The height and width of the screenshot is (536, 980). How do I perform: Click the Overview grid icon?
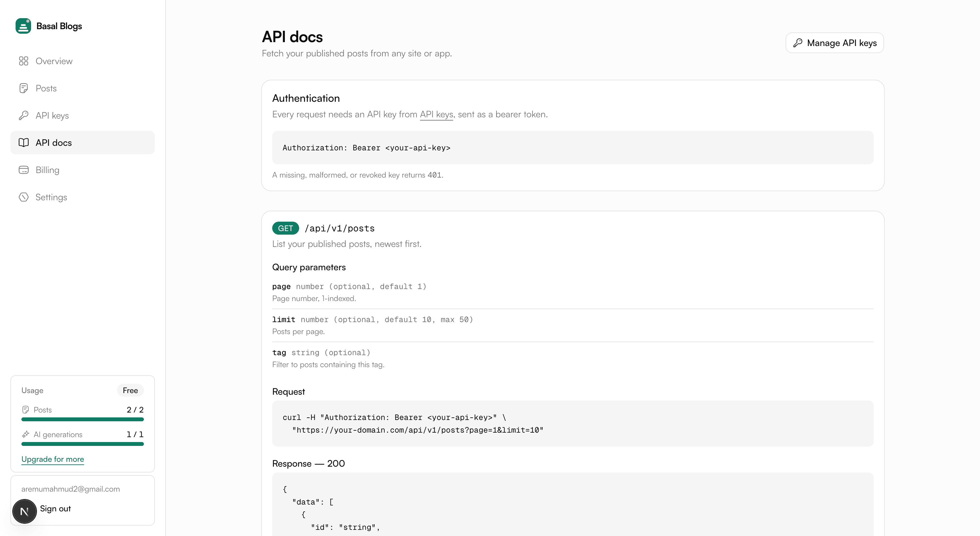click(x=24, y=61)
